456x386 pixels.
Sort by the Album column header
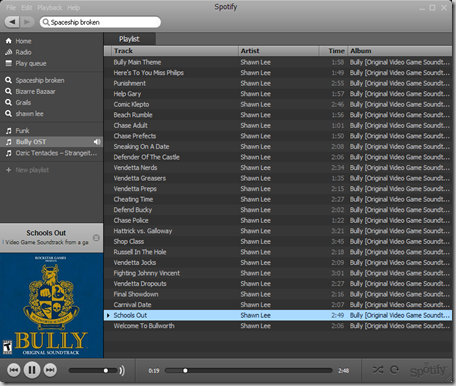coord(400,51)
